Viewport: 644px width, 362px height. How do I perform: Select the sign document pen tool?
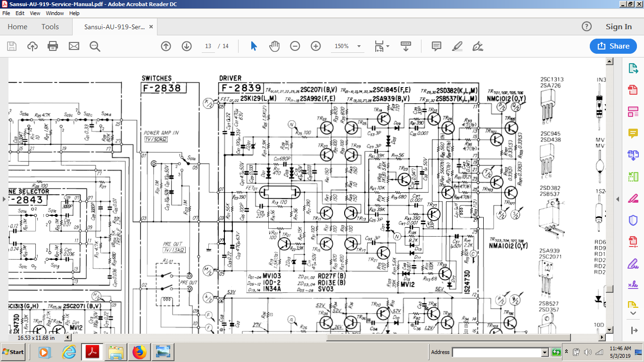point(478,46)
